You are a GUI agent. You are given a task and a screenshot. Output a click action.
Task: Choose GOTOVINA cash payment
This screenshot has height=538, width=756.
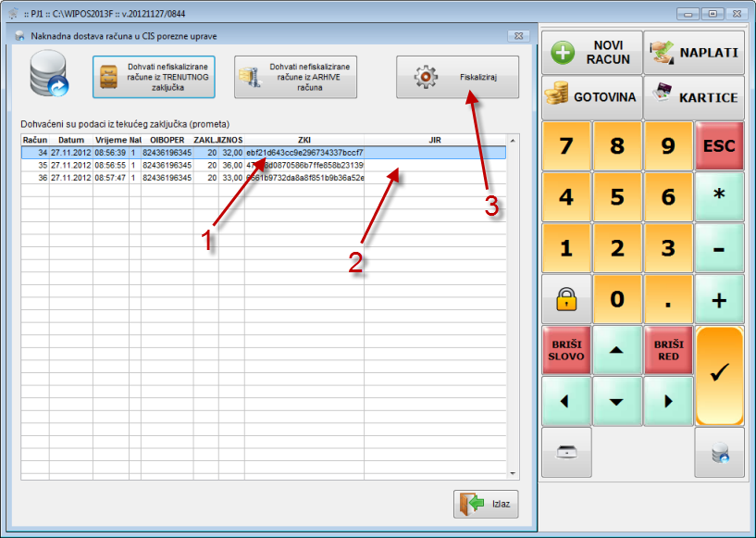point(590,97)
